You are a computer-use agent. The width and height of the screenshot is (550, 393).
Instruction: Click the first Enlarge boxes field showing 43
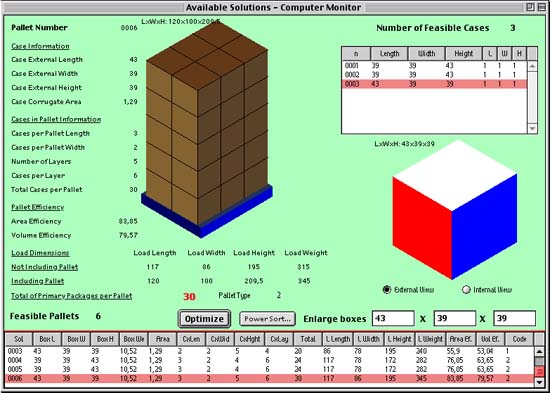(393, 318)
